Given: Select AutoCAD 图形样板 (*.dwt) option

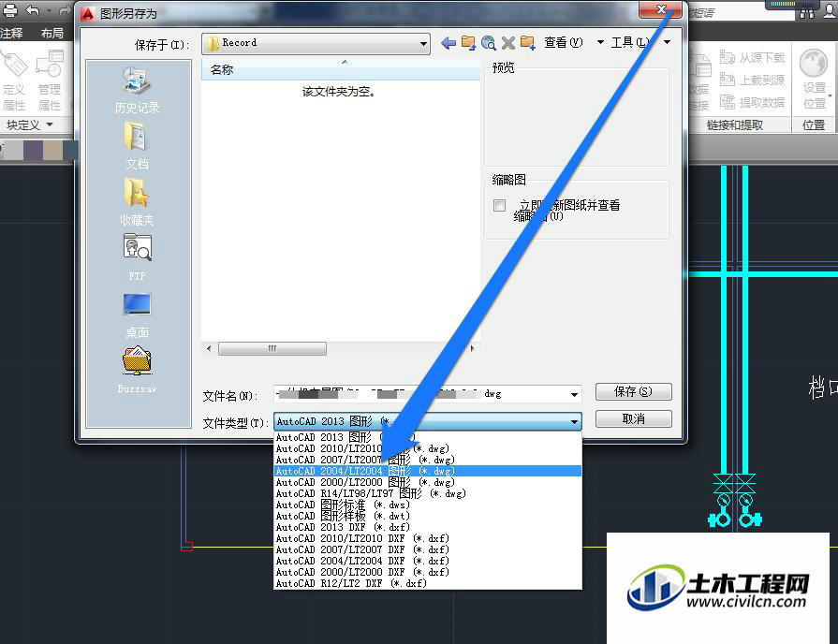Looking at the screenshot, I should [x=428, y=516].
